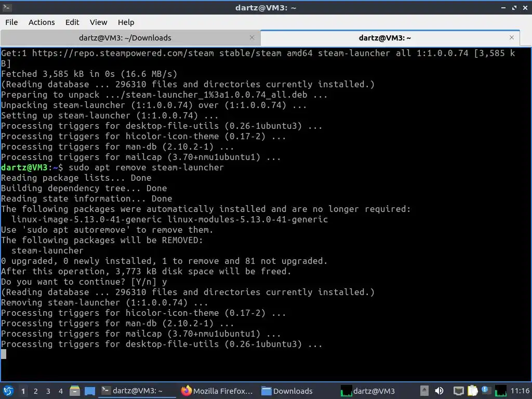The width and height of the screenshot is (532, 399).
Task: Click the show desktop icon in the panel
Action: tap(90, 391)
